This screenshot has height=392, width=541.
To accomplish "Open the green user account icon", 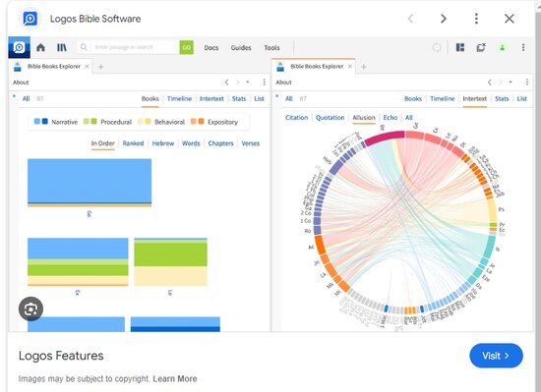I will click(x=503, y=47).
